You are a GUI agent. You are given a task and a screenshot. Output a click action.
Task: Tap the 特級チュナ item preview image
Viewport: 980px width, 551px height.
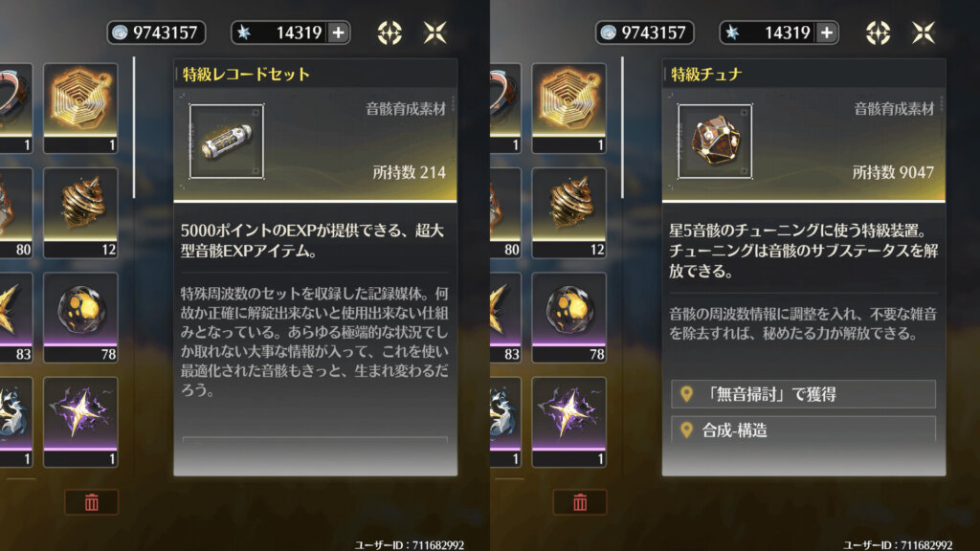coord(715,142)
